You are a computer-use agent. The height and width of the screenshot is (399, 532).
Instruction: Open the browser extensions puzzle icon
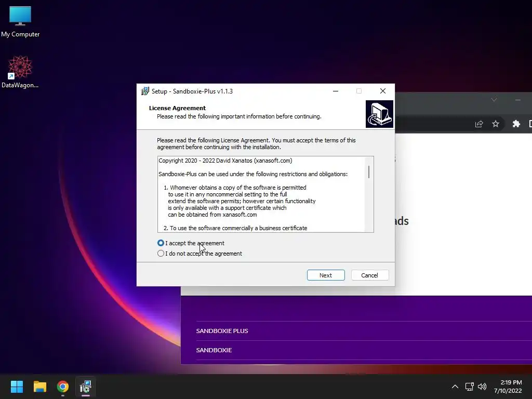(x=516, y=124)
